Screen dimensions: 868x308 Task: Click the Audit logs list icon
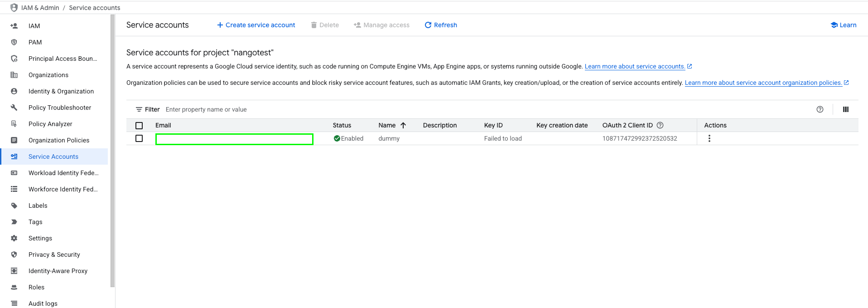(14, 303)
